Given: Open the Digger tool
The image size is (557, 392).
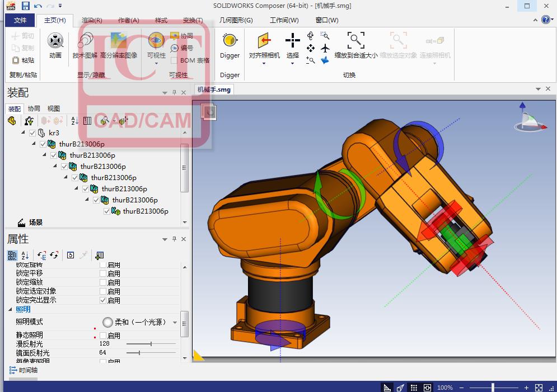Looking at the screenshot, I should 230,41.
